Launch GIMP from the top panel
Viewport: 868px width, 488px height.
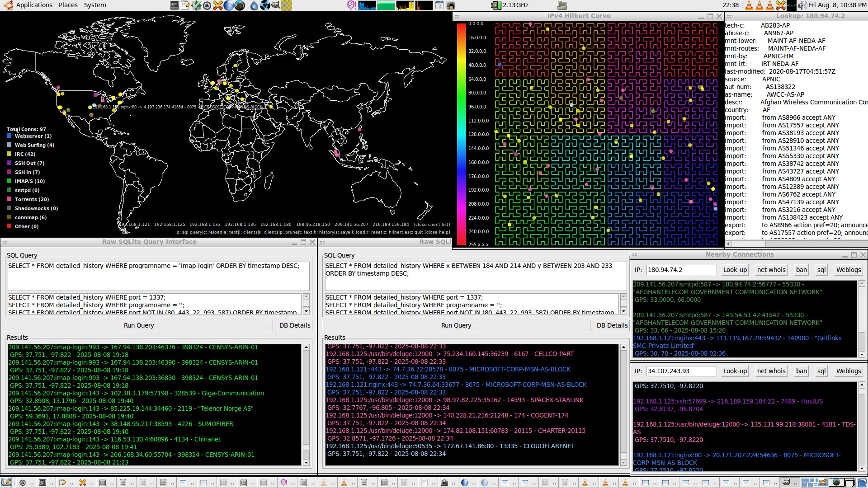pyautogui.click(x=275, y=5)
